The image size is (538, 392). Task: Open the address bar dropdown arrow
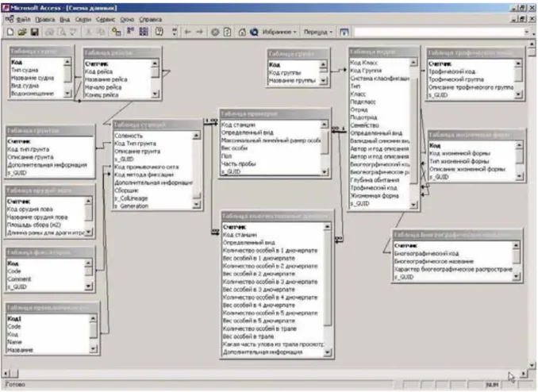click(x=527, y=32)
